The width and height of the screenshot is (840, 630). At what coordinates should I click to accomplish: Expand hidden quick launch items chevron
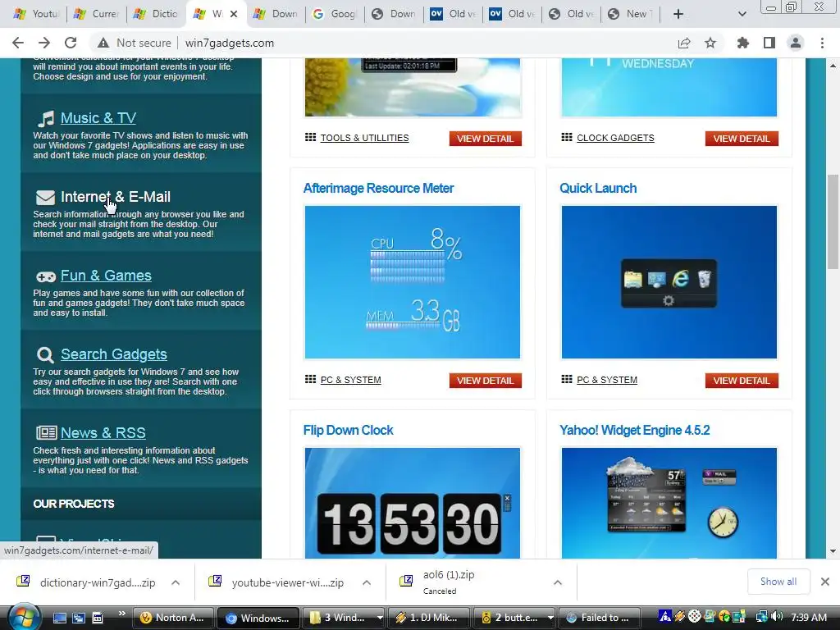point(121,614)
